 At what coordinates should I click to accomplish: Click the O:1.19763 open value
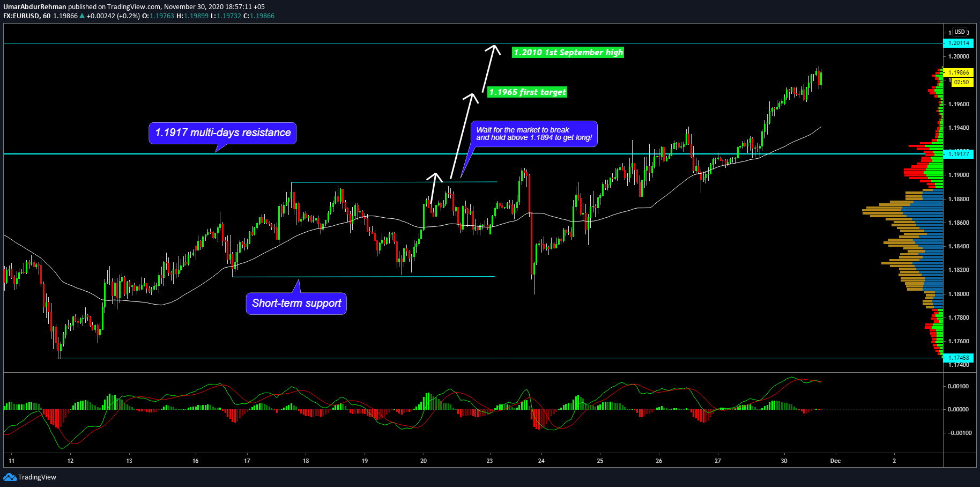[158, 16]
